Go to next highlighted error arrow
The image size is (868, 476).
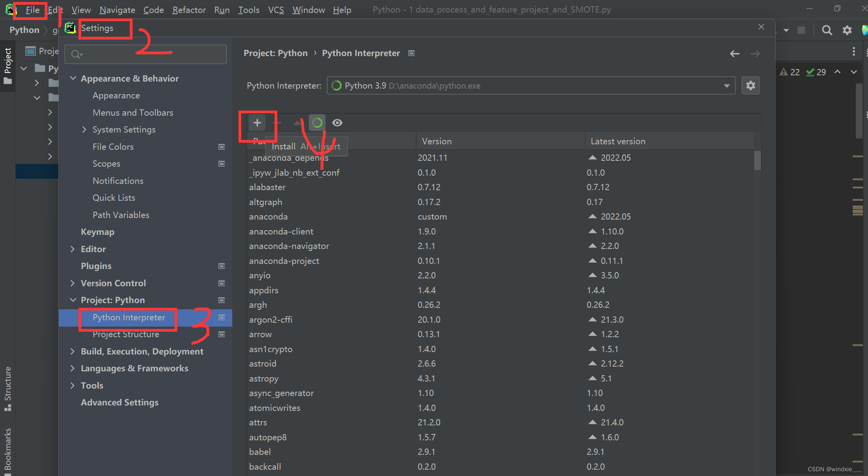[x=853, y=72]
